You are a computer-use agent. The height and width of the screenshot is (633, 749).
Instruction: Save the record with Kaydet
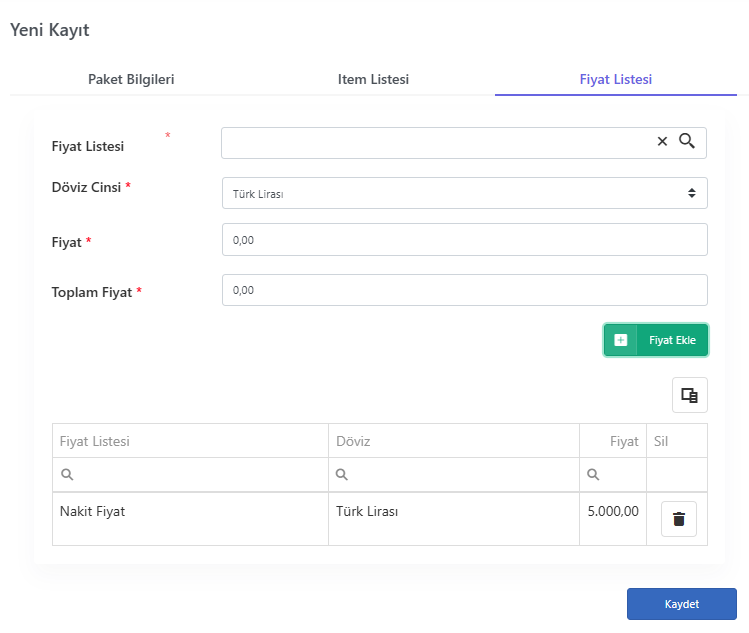(682, 604)
